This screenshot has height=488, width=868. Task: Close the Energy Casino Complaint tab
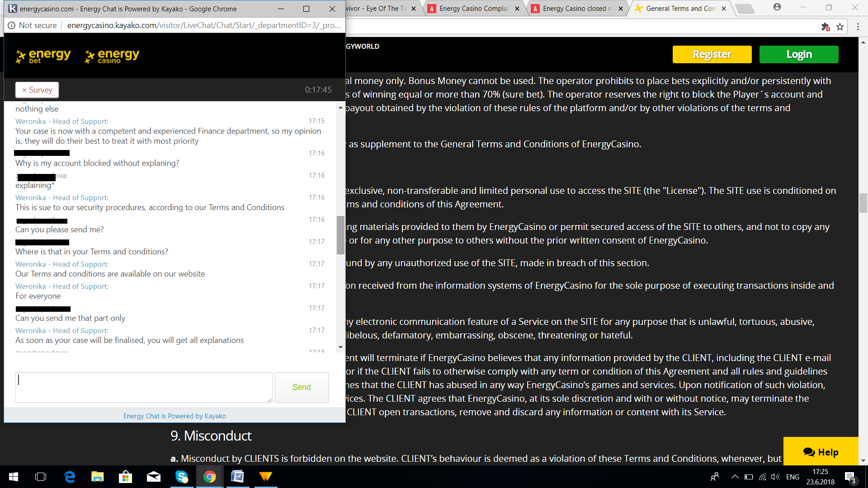517,9
